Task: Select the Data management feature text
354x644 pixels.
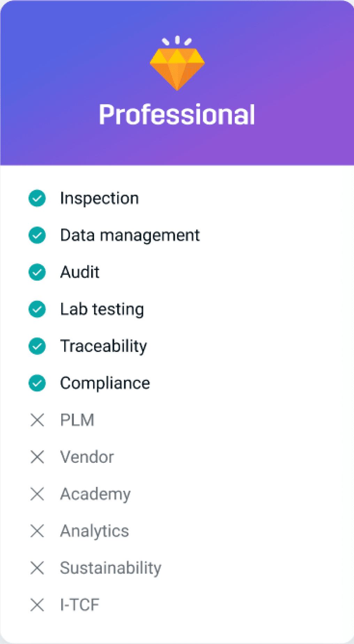Action: point(130,235)
